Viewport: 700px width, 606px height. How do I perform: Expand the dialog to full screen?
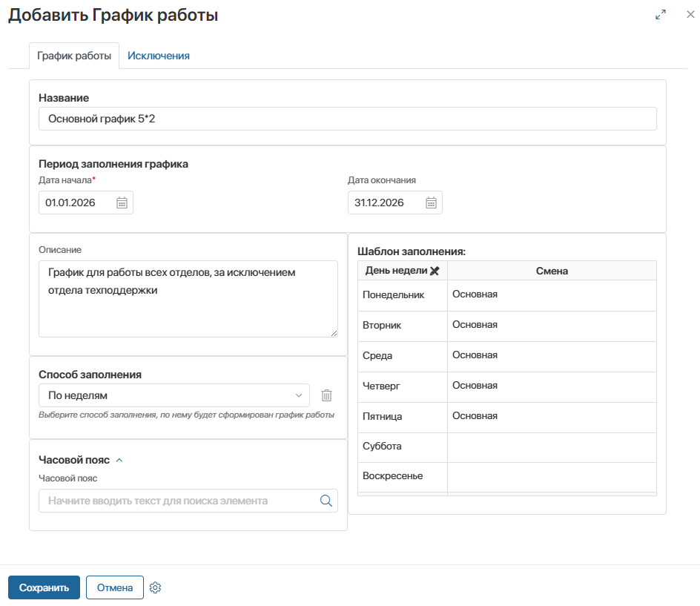(661, 15)
